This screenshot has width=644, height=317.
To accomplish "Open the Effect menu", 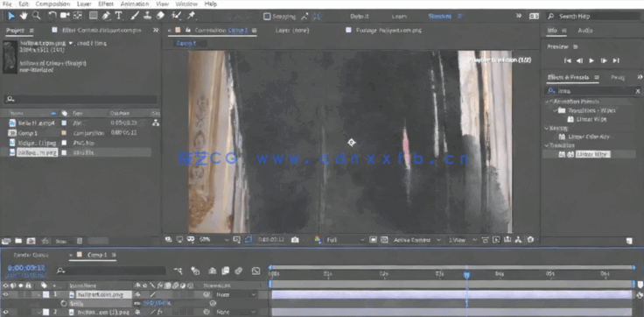I will [106, 4].
